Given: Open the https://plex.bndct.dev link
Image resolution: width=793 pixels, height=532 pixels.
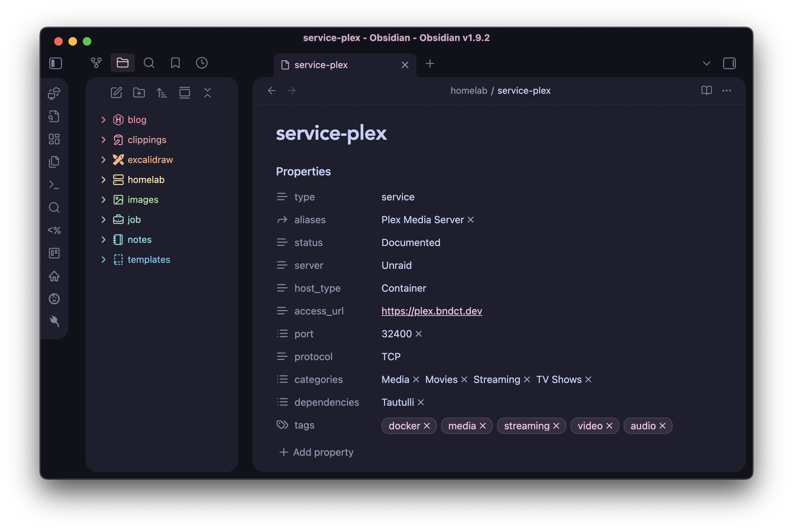Looking at the screenshot, I should coord(432,311).
